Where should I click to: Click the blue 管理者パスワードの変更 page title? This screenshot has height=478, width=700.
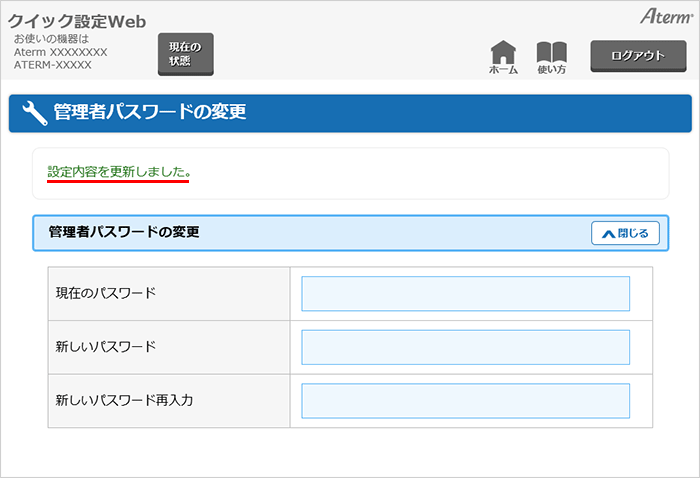pyautogui.click(x=150, y=113)
